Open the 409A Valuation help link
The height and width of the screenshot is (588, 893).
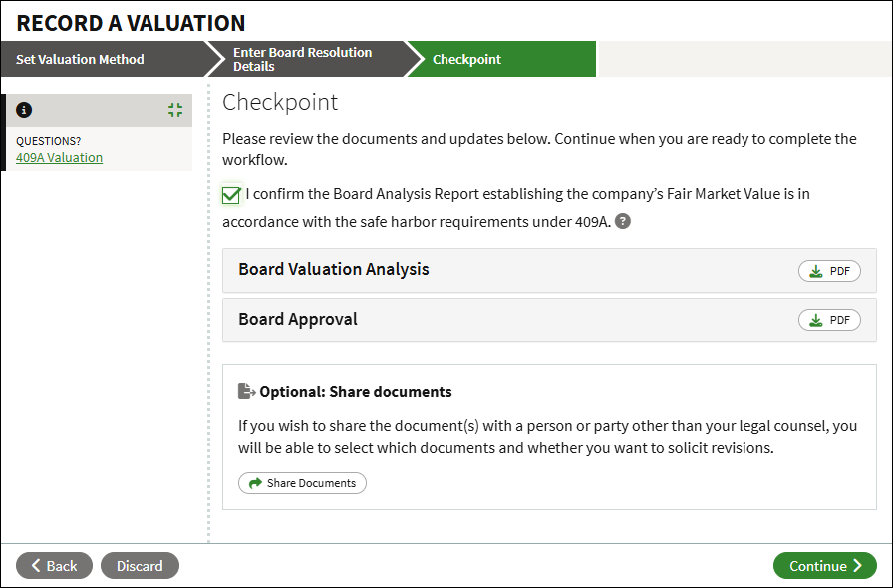pos(59,157)
